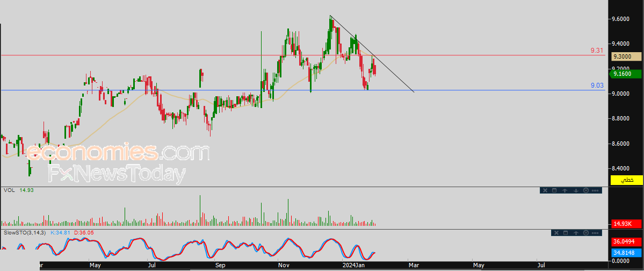Image resolution: width=644 pixels, height=271 pixels.
Task: Select the blue 9.03 support line label
Action: coord(597,85)
